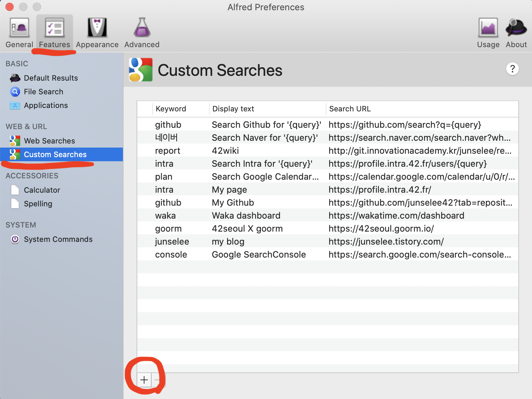Sort by the Keyword column header
Image resolution: width=532 pixels, height=399 pixels.
[181, 109]
